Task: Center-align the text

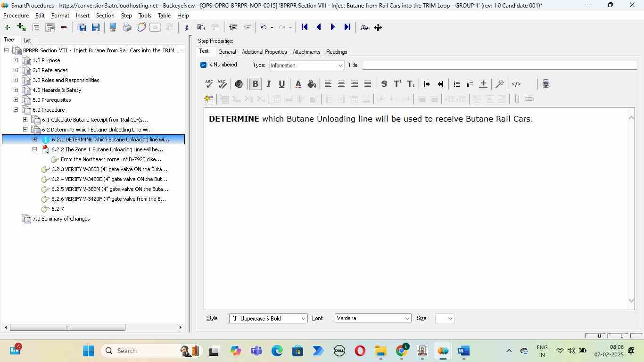Action: pos(341,84)
